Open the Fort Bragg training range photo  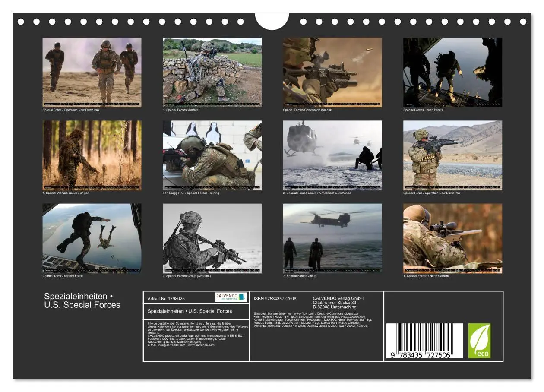point(212,155)
